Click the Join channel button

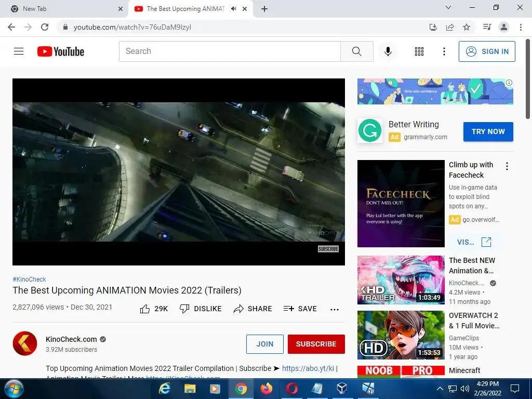(x=264, y=344)
